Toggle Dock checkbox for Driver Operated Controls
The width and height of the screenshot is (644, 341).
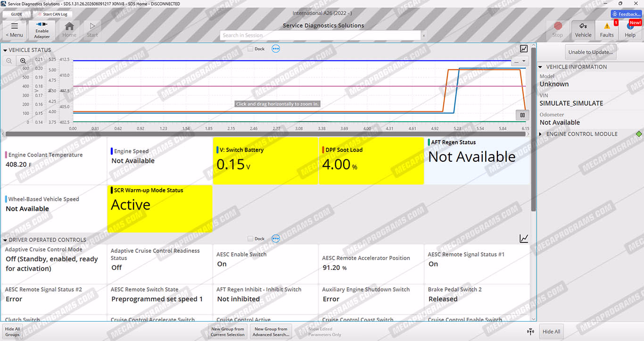pyautogui.click(x=250, y=239)
